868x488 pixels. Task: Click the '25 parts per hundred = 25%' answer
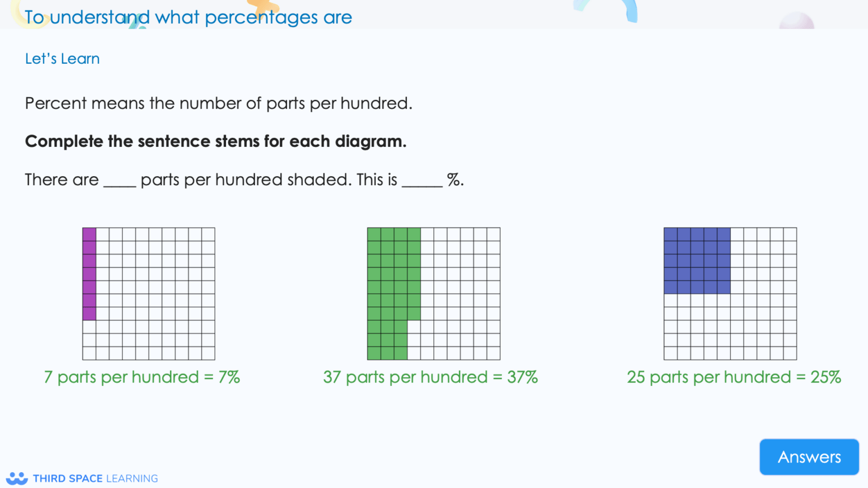[734, 377]
